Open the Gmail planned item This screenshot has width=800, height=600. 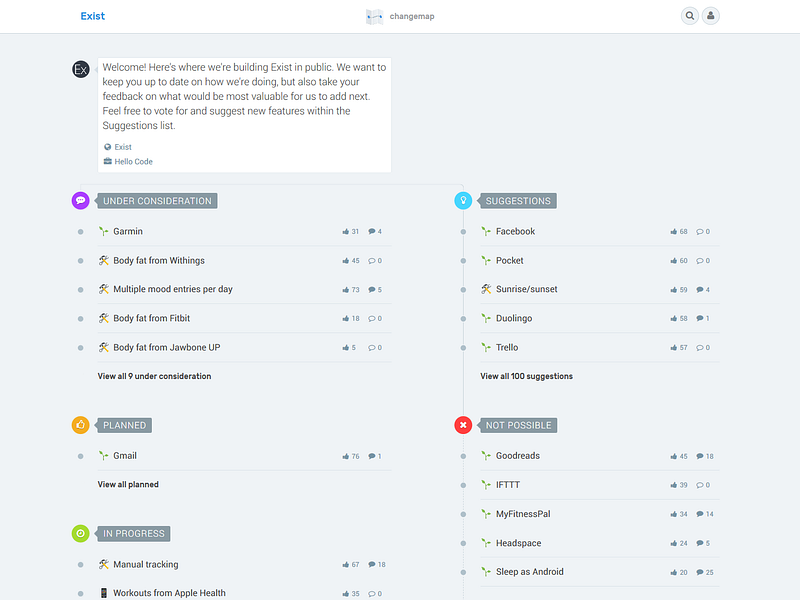pyautogui.click(x=125, y=456)
